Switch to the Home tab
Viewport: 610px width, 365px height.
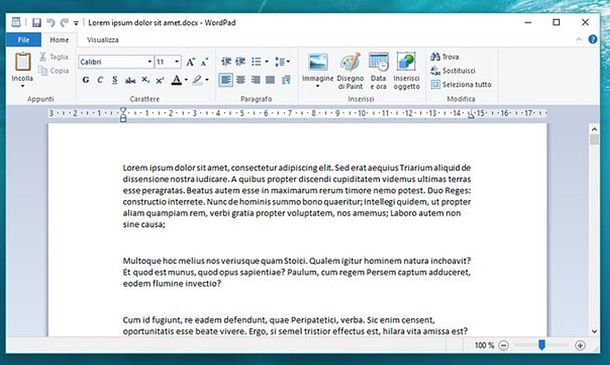[x=59, y=40]
